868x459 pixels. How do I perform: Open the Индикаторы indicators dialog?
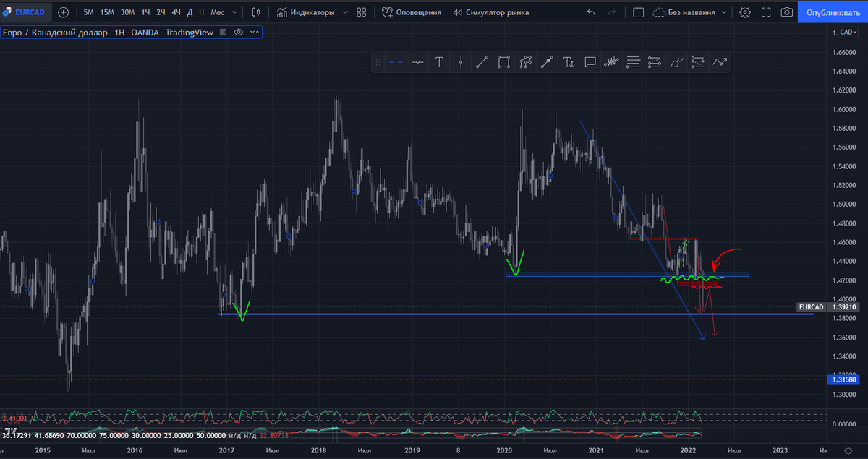coord(305,12)
